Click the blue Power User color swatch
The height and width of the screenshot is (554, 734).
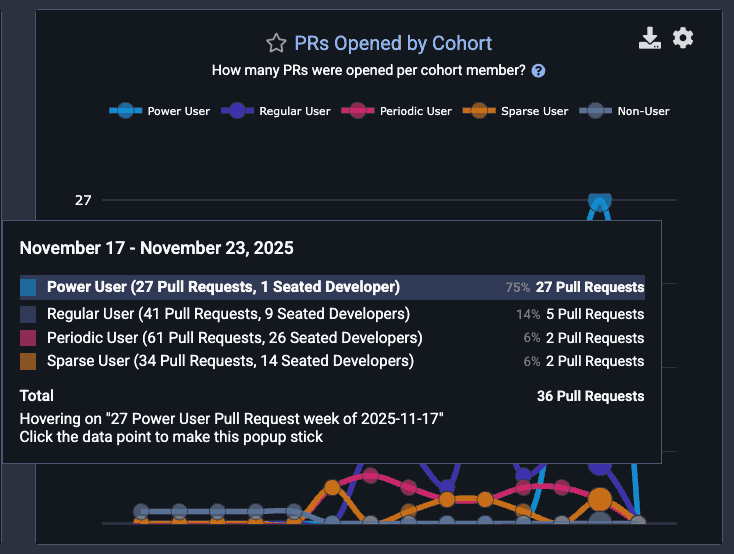[x=29, y=288]
